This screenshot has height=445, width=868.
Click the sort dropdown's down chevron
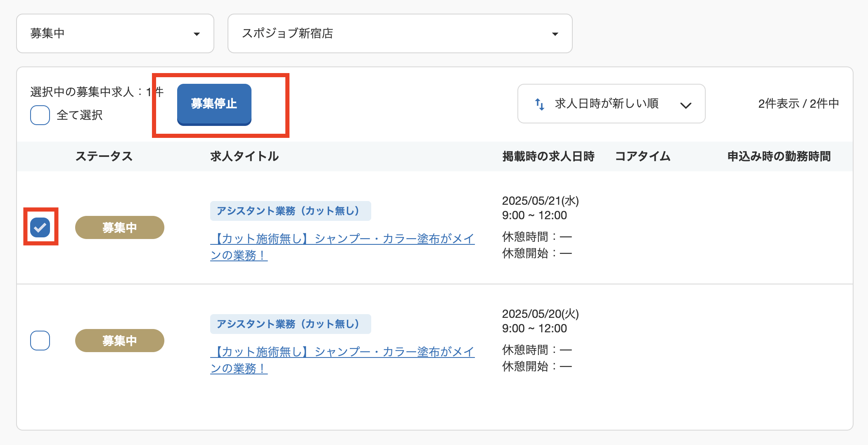tap(685, 105)
